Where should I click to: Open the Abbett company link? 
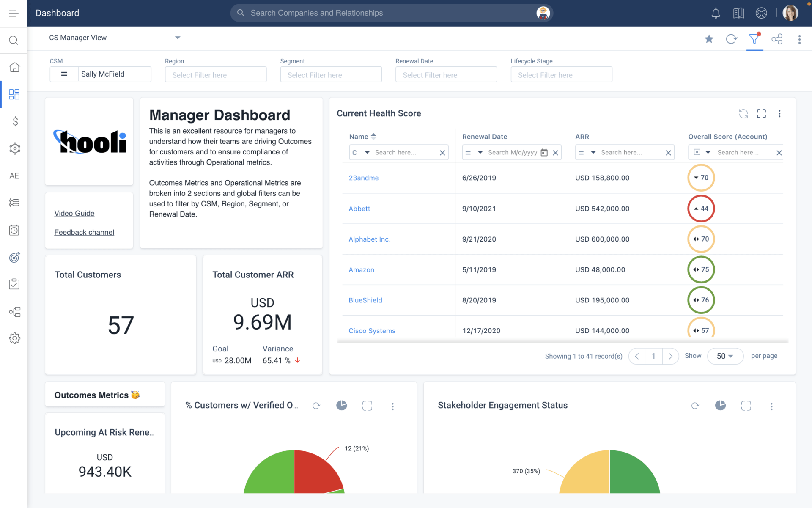coord(359,209)
